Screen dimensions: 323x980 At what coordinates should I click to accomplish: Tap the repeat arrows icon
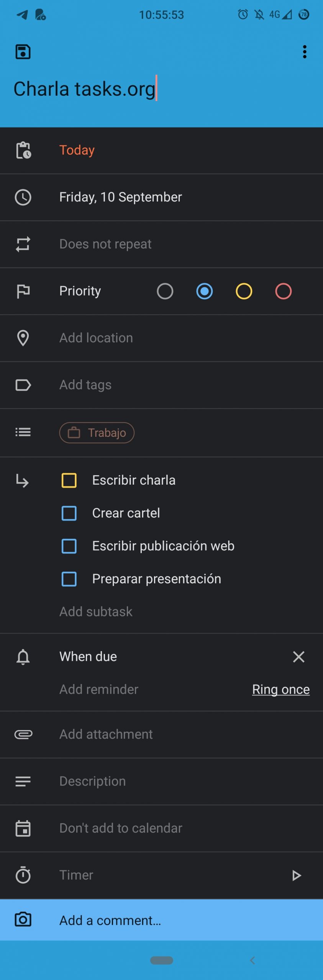click(x=23, y=244)
